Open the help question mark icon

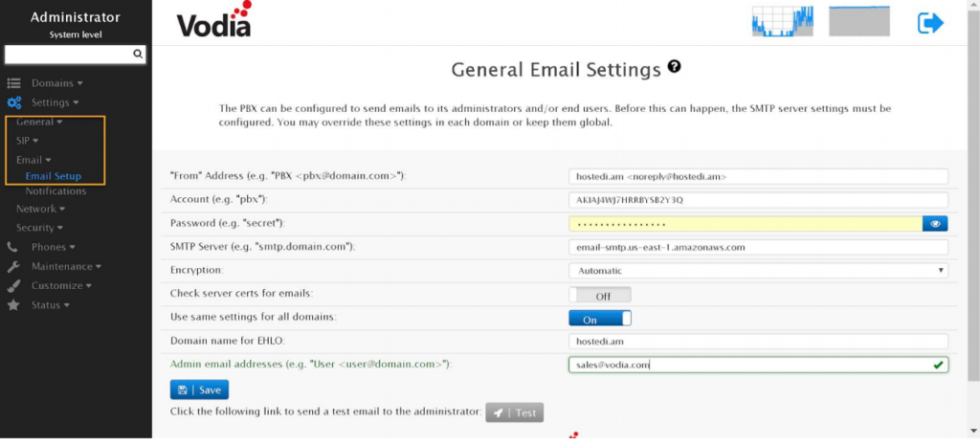click(675, 67)
